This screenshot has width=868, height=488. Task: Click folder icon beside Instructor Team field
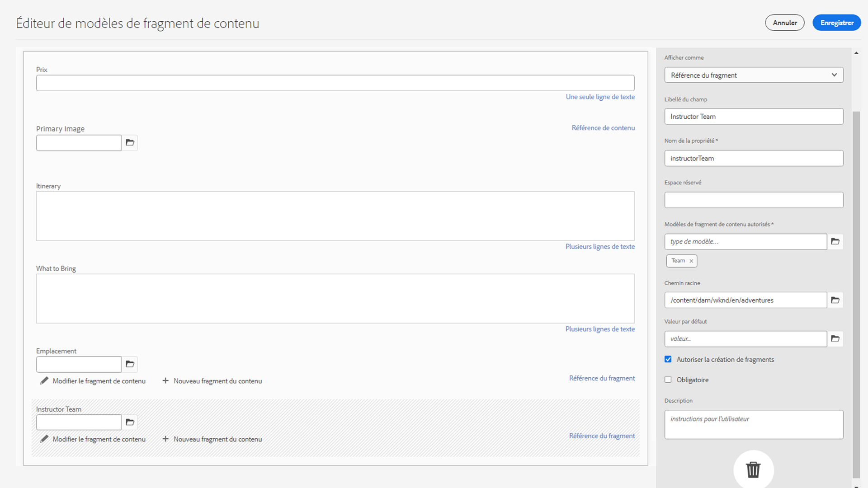point(130,422)
